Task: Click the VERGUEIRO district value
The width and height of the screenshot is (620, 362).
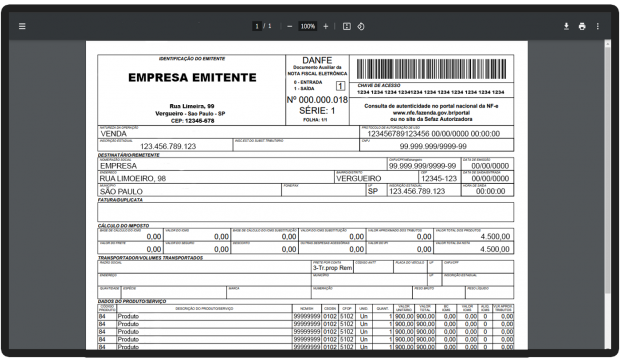Action: 359,179
